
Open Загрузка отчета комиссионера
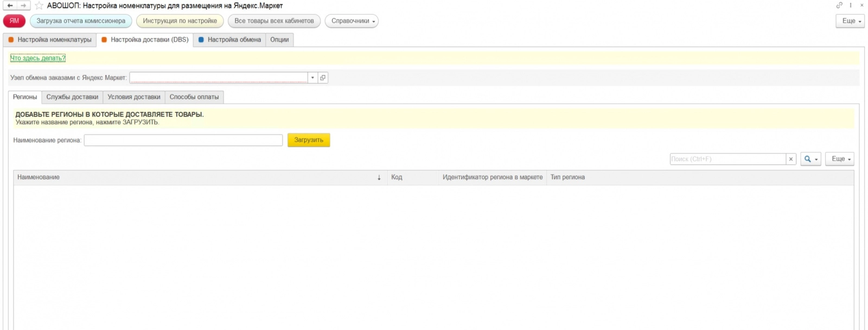[81, 21]
